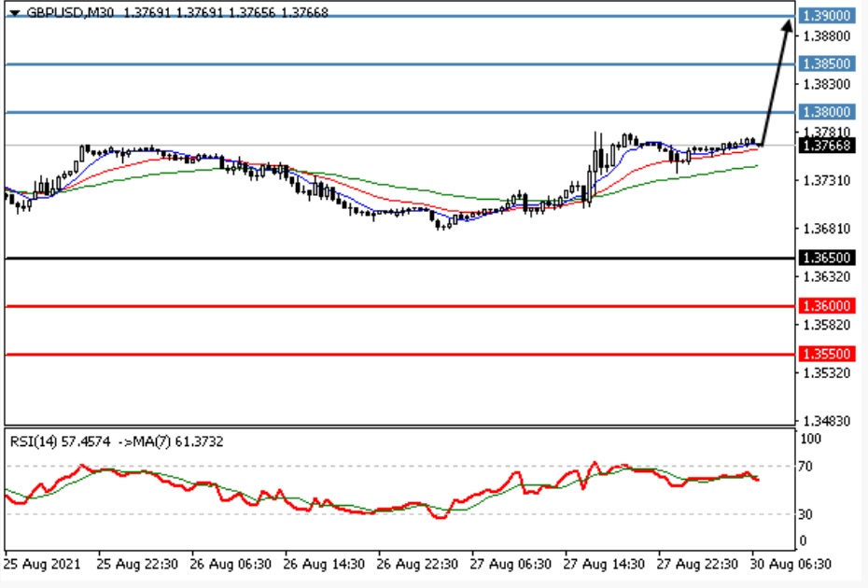Select the 1.38500 blue price label

pos(827,63)
